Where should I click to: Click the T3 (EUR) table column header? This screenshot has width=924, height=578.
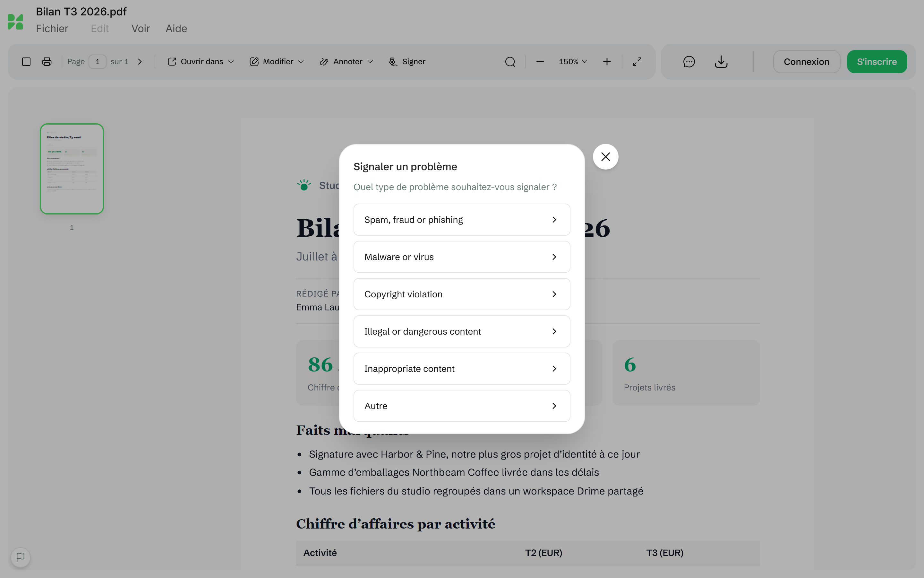pos(665,553)
